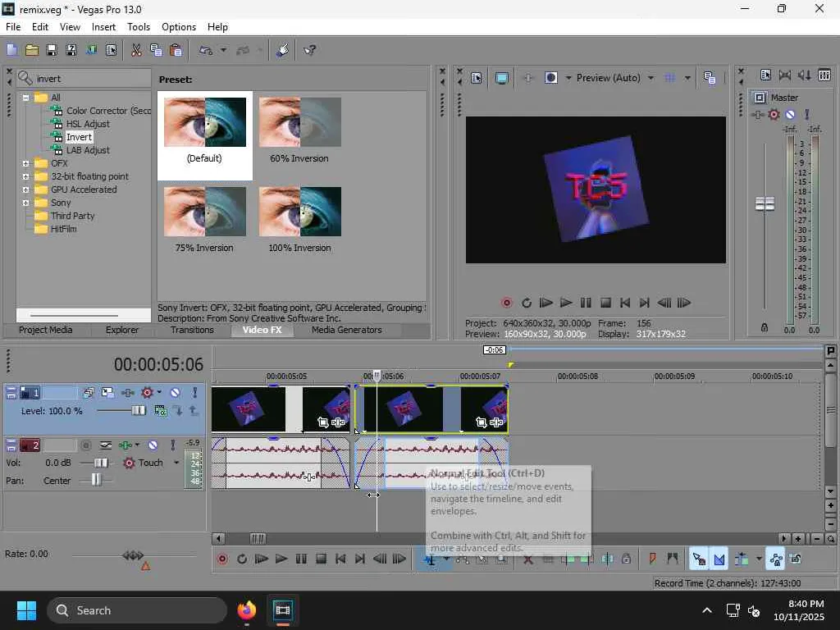The width and height of the screenshot is (840, 630).
Task: Insert a marker with the marker icon
Action: (652, 559)
